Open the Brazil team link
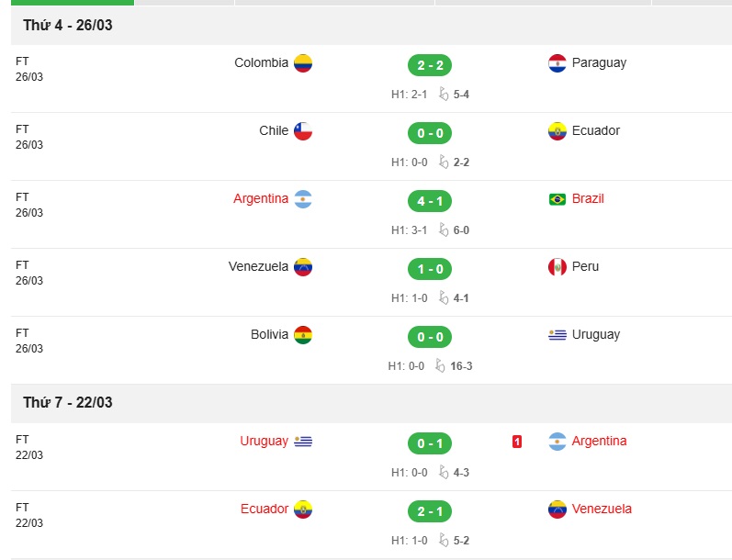Image resolution: width=732 pixels, height=560 pixels. (x=588, y=199)
